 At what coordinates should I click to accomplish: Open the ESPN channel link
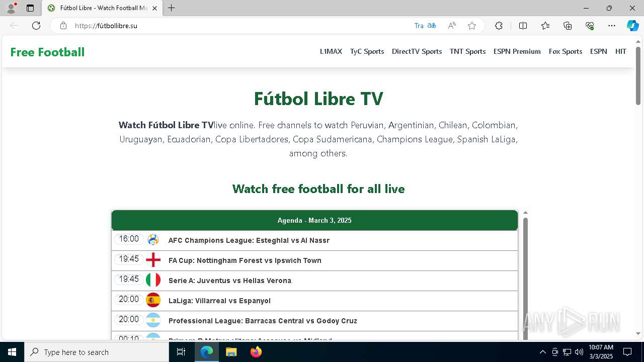point(598,51)
